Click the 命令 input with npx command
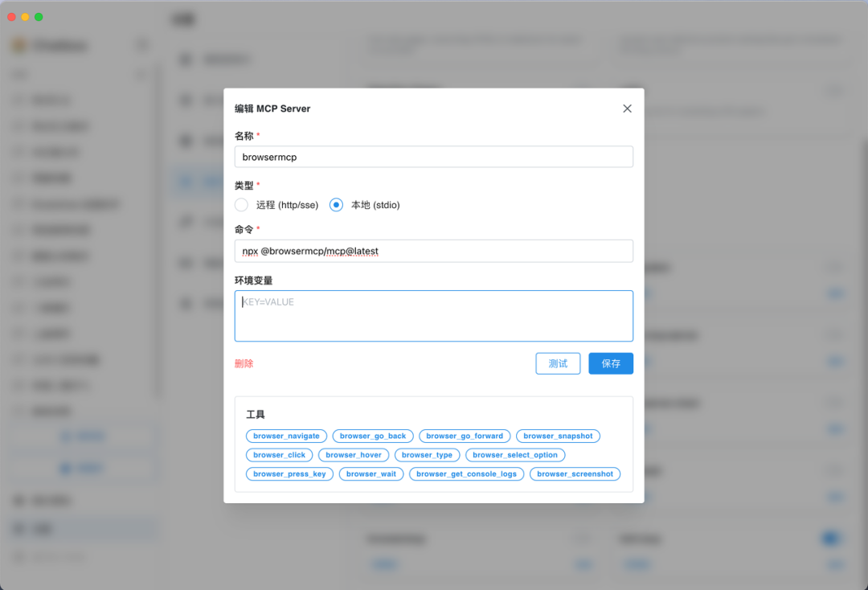 (433, 251)
